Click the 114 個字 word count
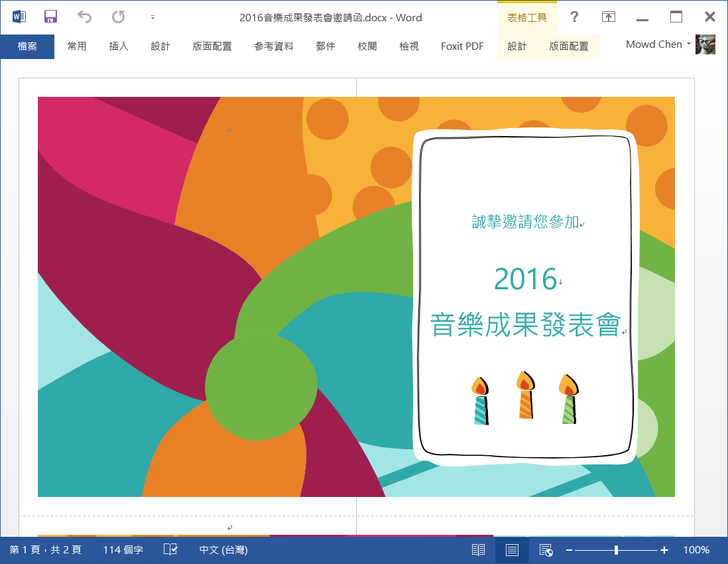Image resolution: width=728 pixels, height=564 pixels. coord(123,550)
